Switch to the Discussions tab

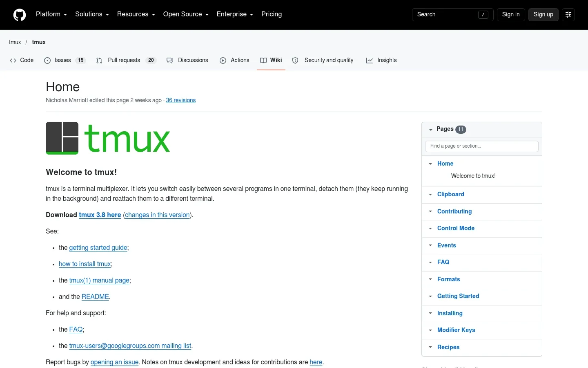(x=187, y=60)
